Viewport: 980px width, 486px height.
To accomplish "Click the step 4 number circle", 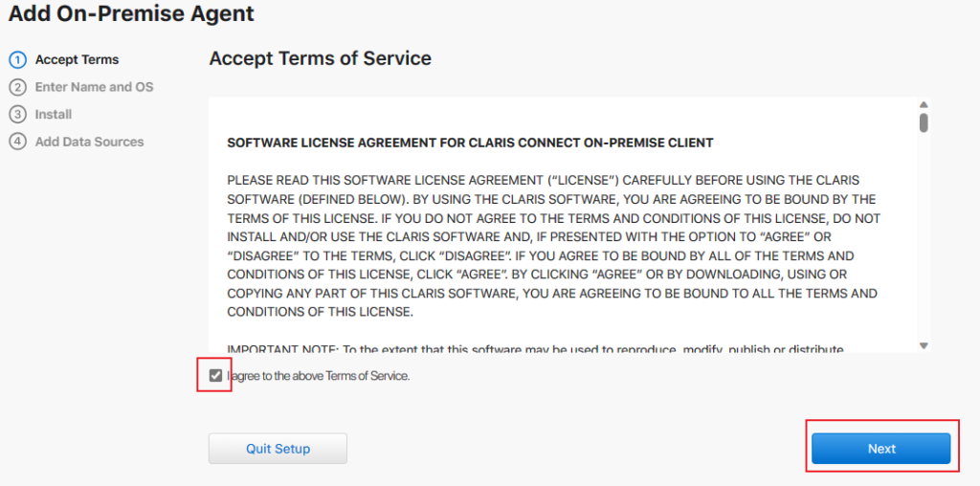I will [17, 142].
